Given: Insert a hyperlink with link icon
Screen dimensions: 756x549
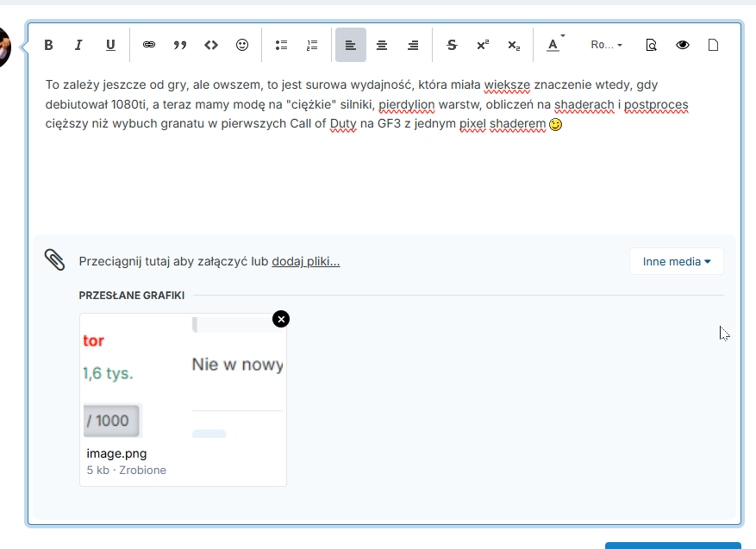Looking at the screenshot, I should coord(149,45).
